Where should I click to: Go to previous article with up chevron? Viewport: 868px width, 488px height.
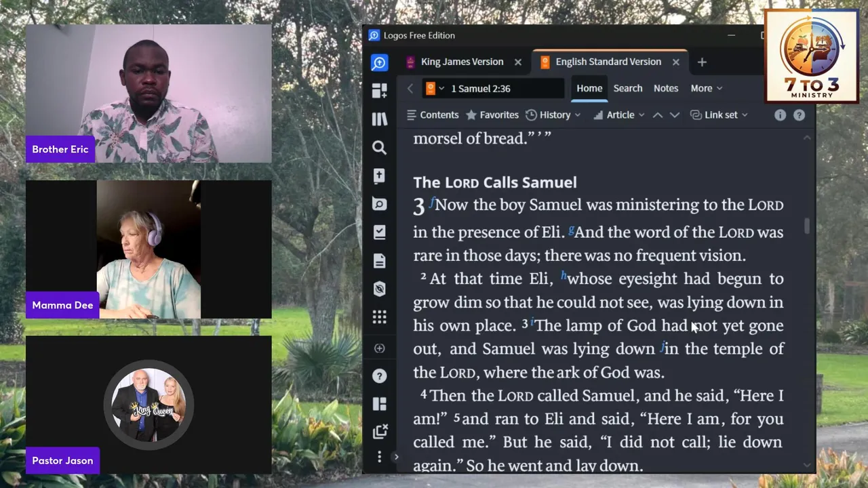[658, 115]
